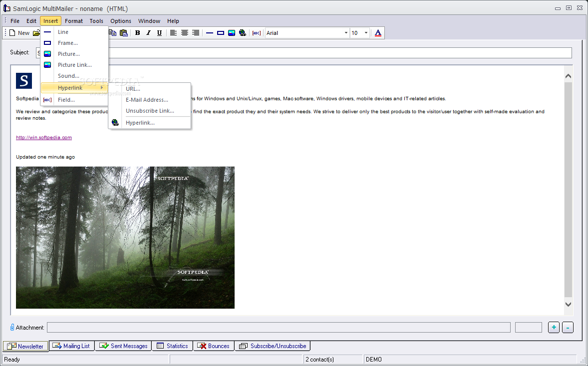This screenshot has height=366, width=588.
Task: Click the paperclip Attachment icon
Action: [12, 328]
